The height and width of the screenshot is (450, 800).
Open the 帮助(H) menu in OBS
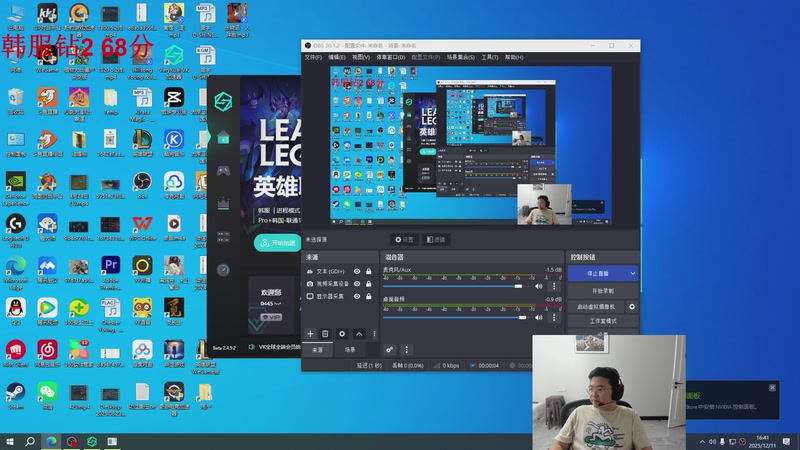(x=514, y=57)
